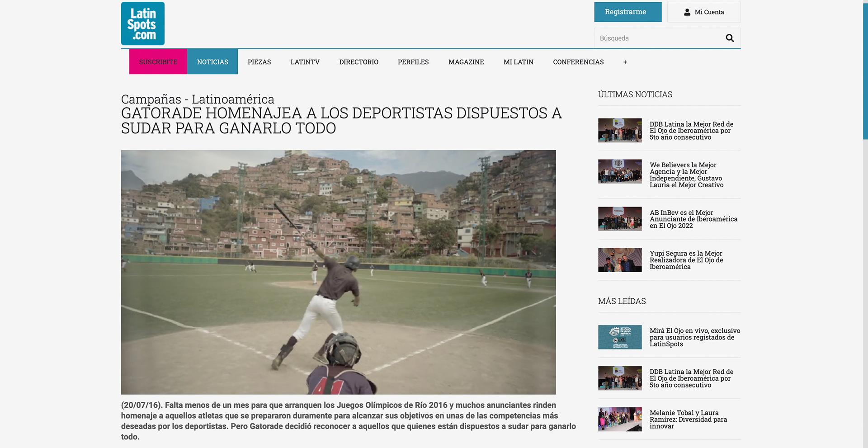The width and height of the screenshot is (868, 448).
Task: Open DDB Latina headline in Más Leídas
Action: tap(692, 378)
